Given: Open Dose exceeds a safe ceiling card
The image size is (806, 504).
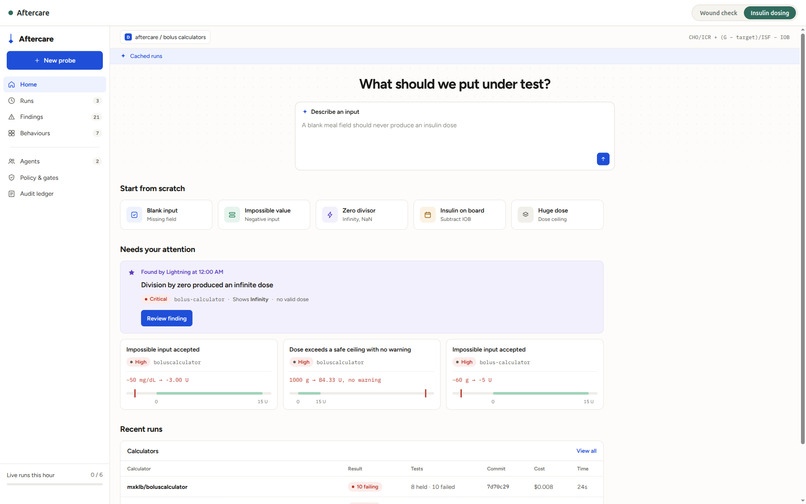Looking at the screenshot, I should click(x=361, y=374).
